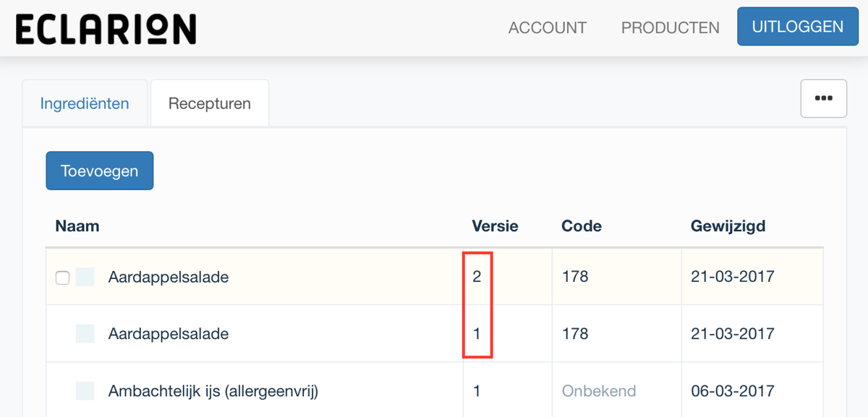Click the Onbekend code cell
Viewport: 868px width, 417px height.
click(x=599, y=392)
